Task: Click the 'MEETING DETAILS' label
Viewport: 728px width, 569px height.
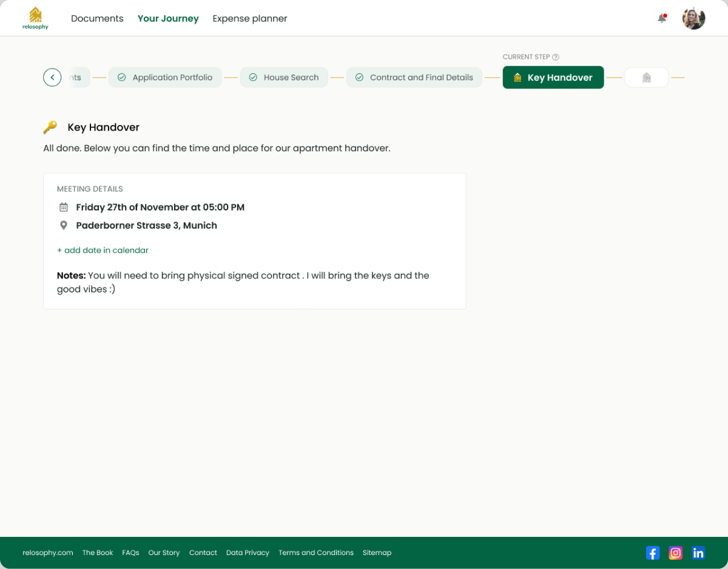Action: click(x=90, y=189)
